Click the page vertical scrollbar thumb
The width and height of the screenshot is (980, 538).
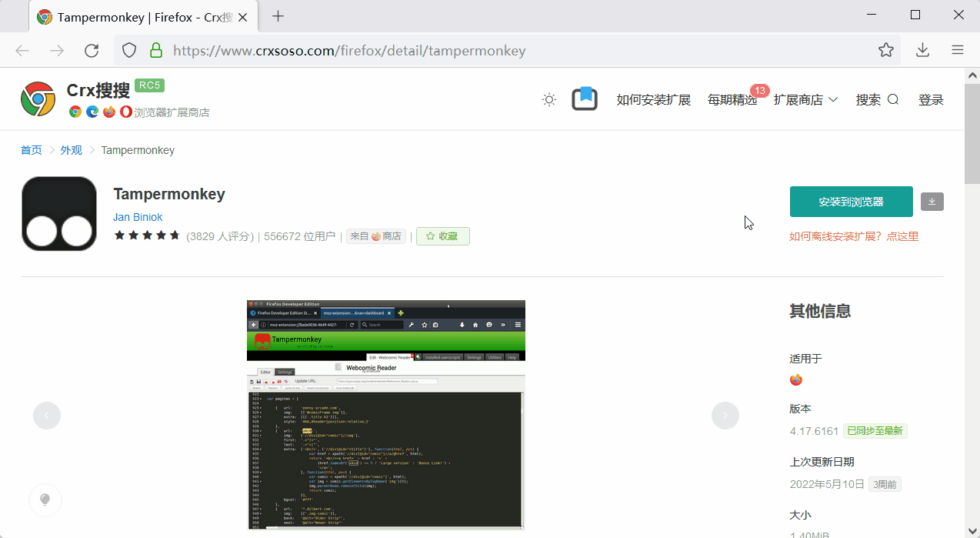[972, 131]
